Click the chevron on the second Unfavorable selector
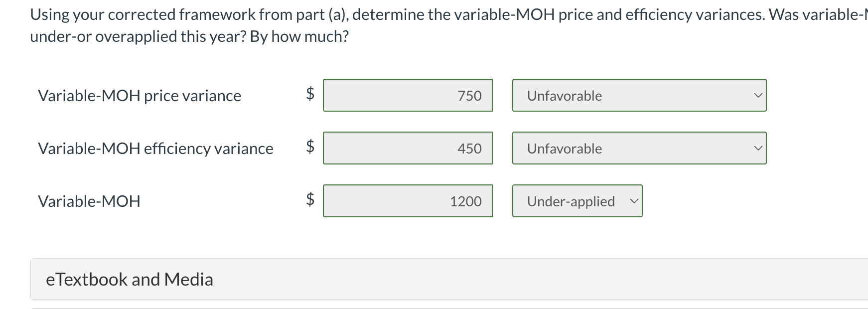 tap(757, 148)
